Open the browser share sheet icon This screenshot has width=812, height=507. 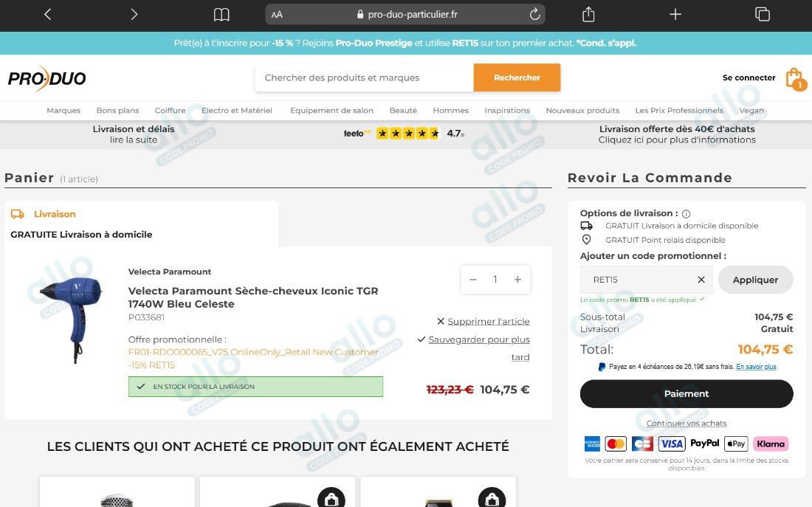pyautogui.click(x=588, y=14)
